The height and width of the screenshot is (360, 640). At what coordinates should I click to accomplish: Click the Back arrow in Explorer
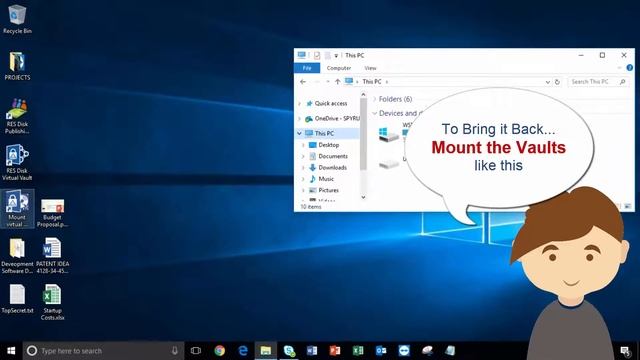coord(303,82)
